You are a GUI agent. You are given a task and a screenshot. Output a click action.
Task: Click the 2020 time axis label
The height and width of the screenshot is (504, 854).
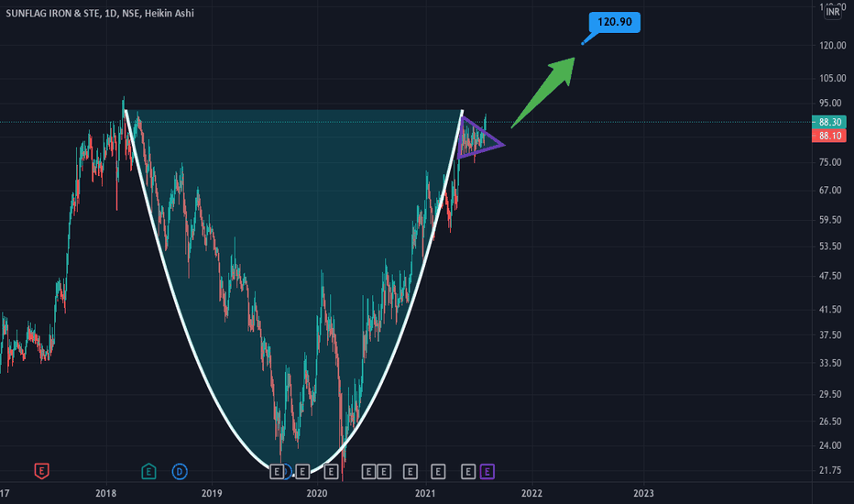(317, 494)
